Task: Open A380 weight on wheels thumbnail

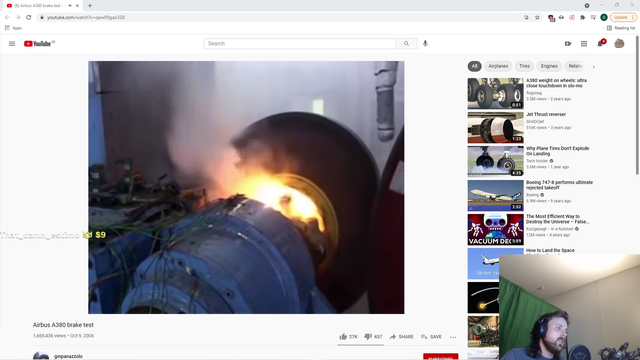Action: point(496,93)
